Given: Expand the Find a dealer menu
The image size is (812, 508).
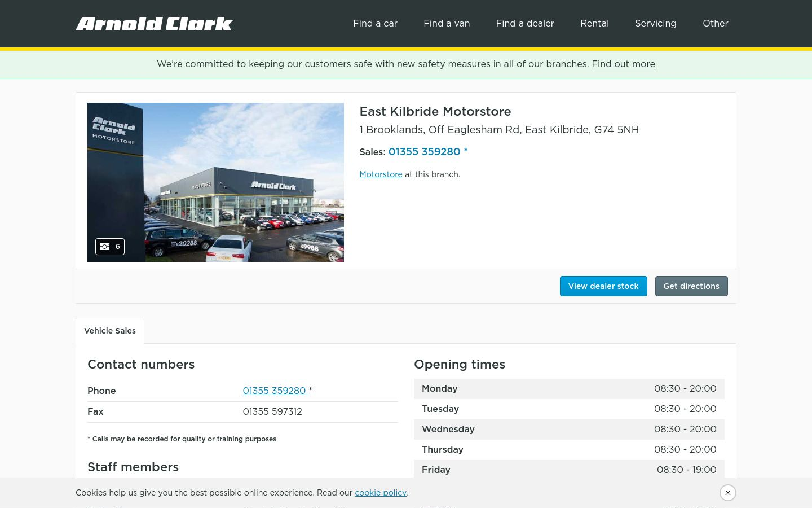Looking at the screenshot, I should tap(525, 23).
